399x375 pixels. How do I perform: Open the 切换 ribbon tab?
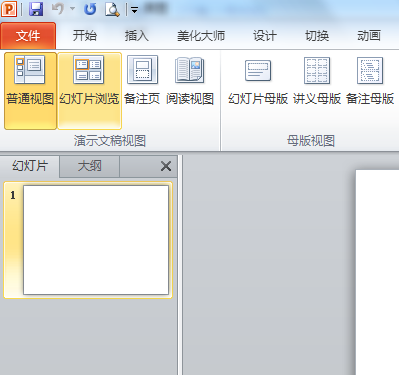(317, 36)
